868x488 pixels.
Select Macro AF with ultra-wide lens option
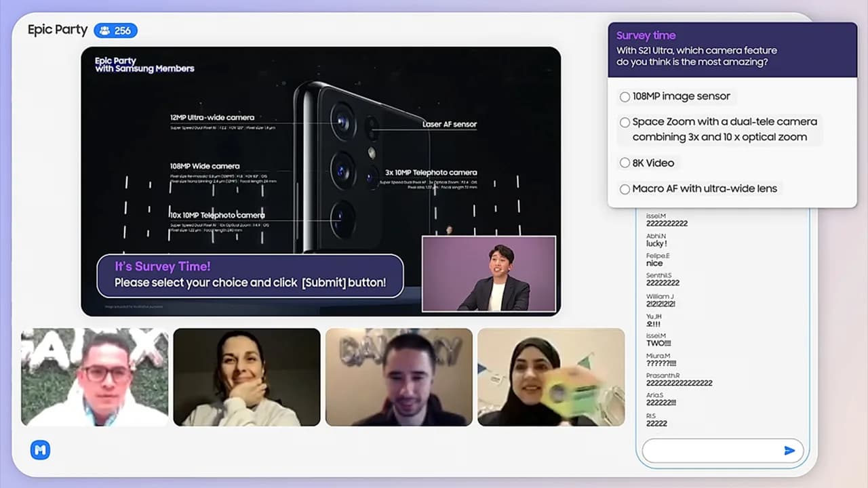698,188
